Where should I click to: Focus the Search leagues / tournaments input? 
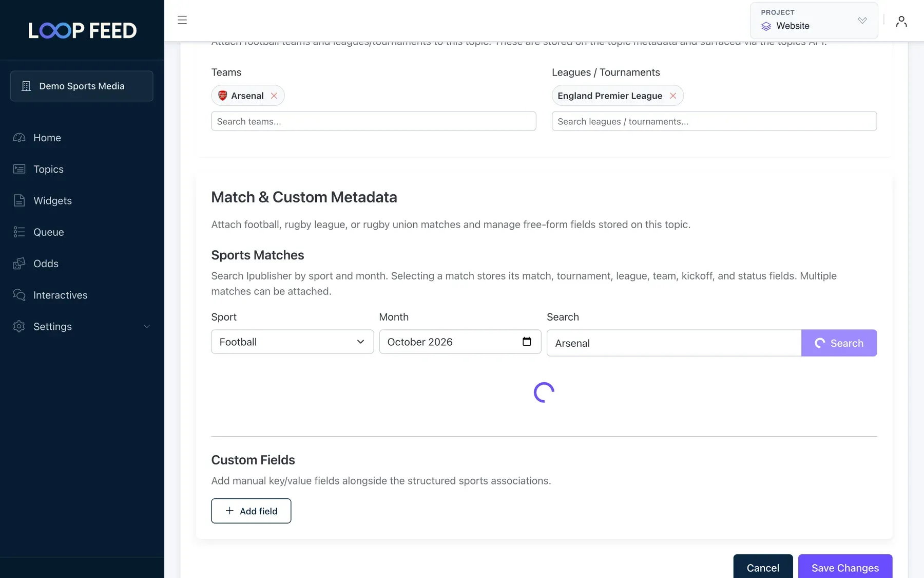[x=714, y=121]
